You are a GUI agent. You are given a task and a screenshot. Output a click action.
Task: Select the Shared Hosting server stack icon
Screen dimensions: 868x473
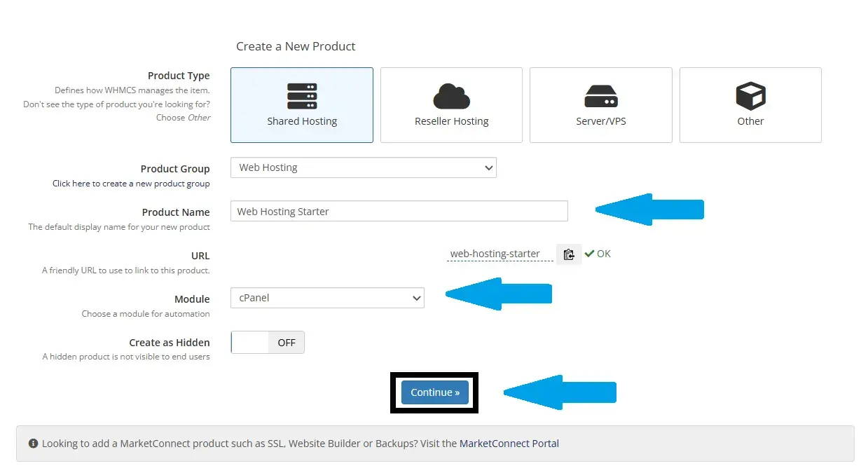tap(302, 96)
